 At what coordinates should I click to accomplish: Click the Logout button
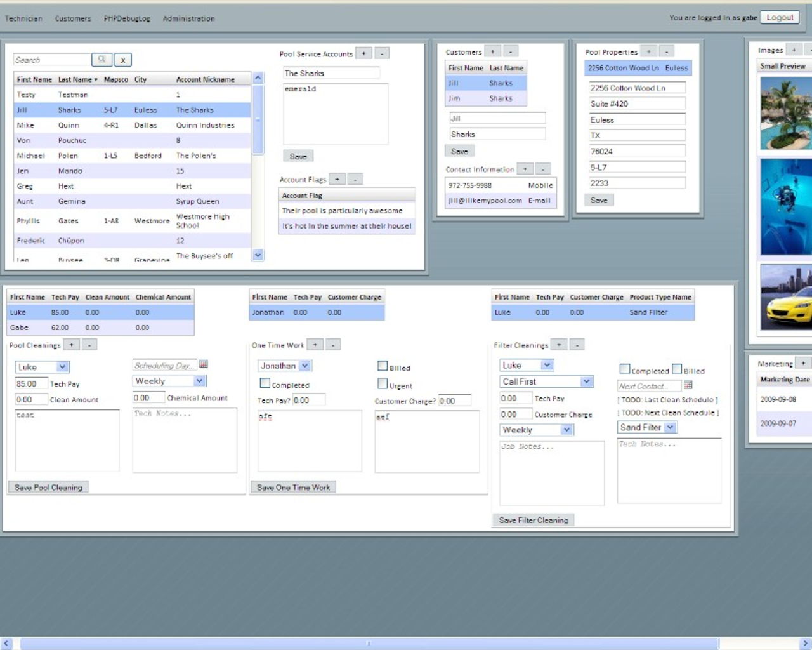click(x=780, y=18)
